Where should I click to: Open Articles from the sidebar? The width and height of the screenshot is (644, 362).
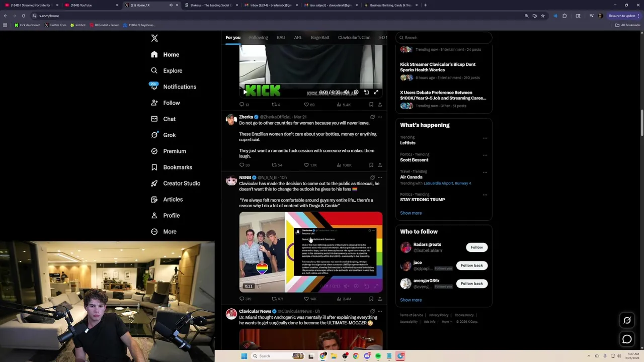pos(167,199)
